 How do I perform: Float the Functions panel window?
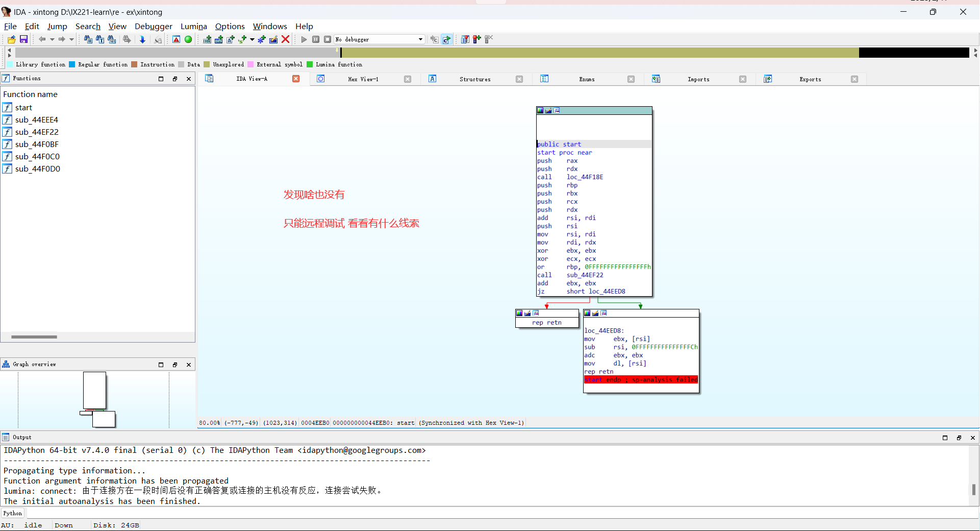175,79
